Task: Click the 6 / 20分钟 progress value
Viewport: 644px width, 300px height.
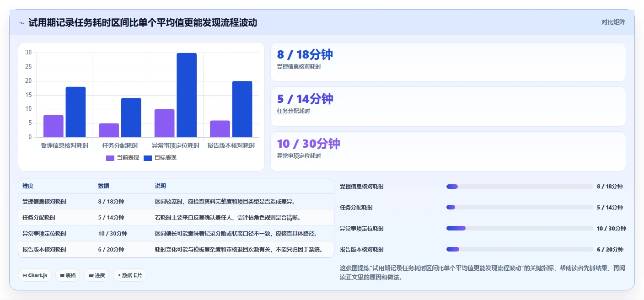Action: [610, 250]
